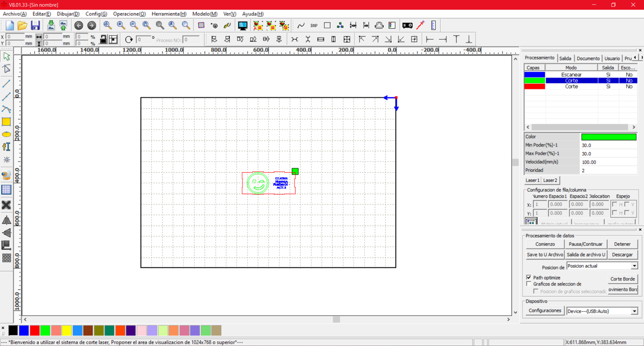The image size is (644, 346).
Task: Click the zoom in magnifier with plus sign
Action: coord(121,25)
